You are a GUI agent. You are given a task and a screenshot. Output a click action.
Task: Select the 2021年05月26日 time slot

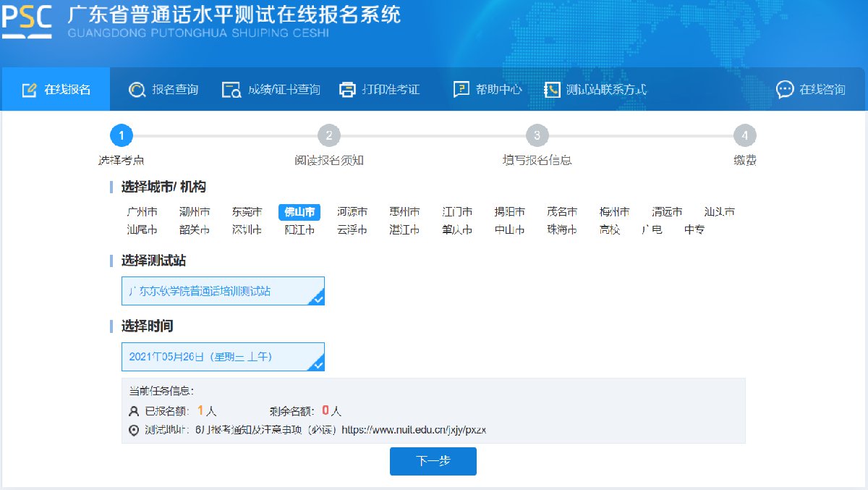click(223, 357)
